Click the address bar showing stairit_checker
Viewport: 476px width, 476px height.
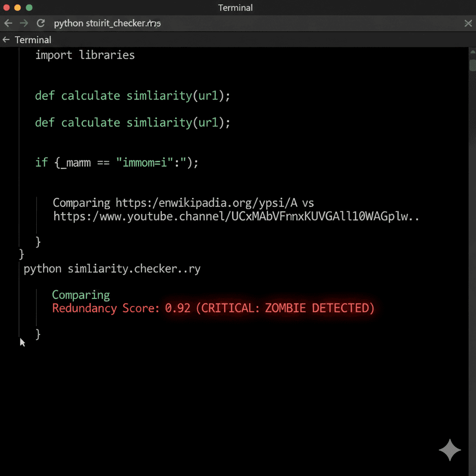click(x=107, y=23)
